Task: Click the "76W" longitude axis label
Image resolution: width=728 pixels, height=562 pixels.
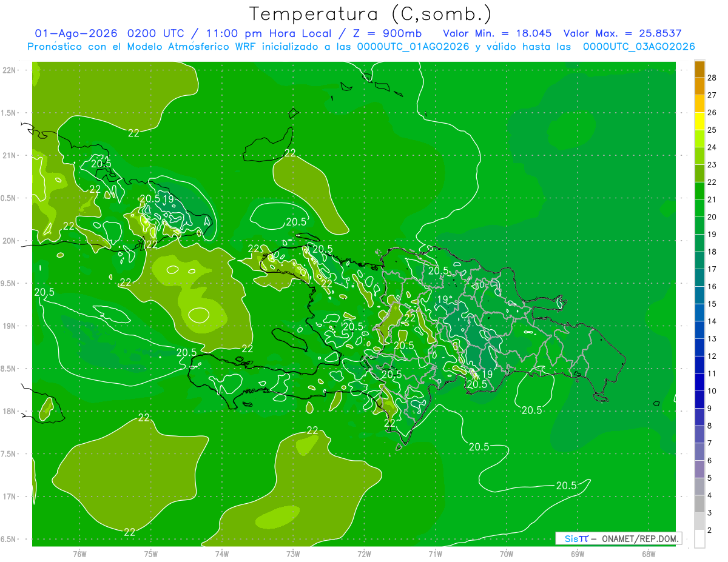Action: (x=79, y=554)
